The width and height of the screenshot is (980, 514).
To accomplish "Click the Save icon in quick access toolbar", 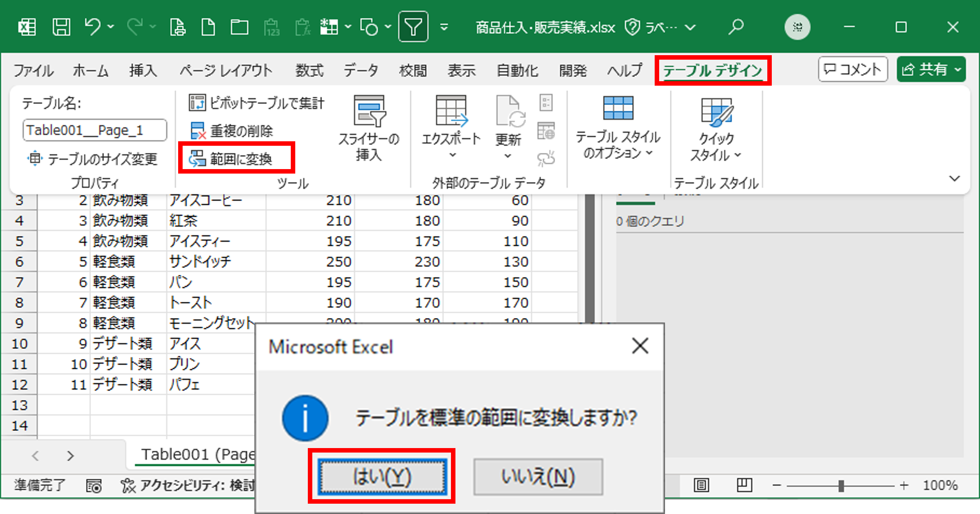I will (x=61, y=27).
